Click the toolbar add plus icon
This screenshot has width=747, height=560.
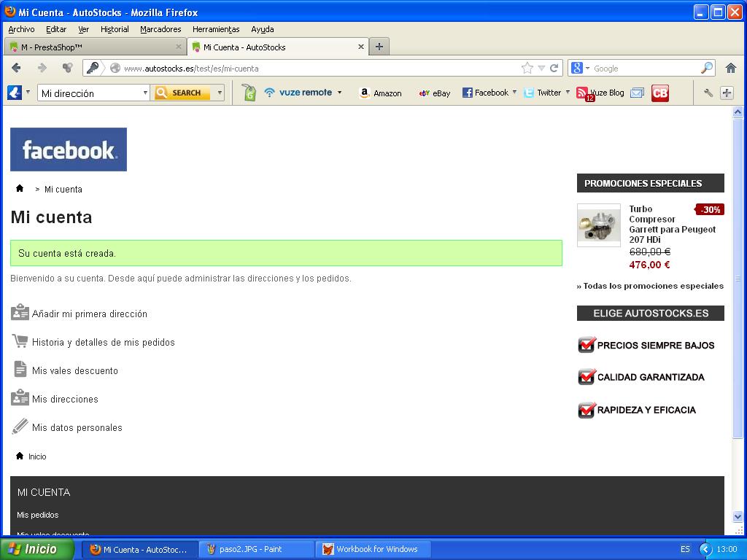point(727,93)
